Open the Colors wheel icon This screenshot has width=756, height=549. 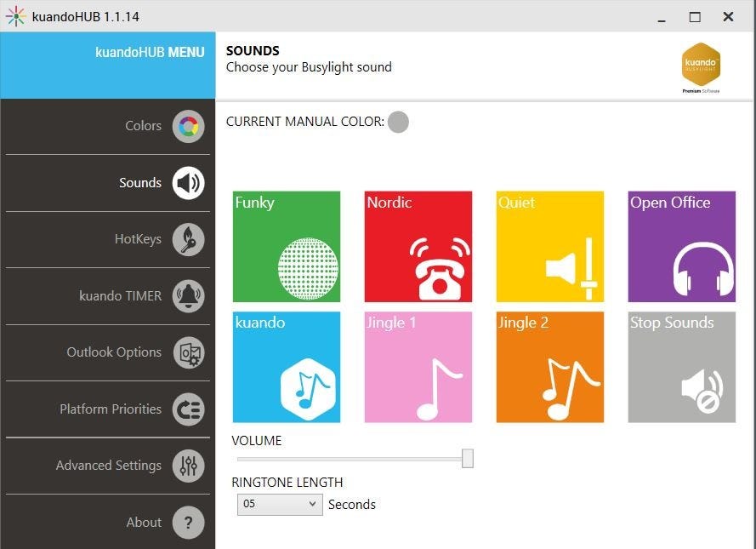(189, 126)
